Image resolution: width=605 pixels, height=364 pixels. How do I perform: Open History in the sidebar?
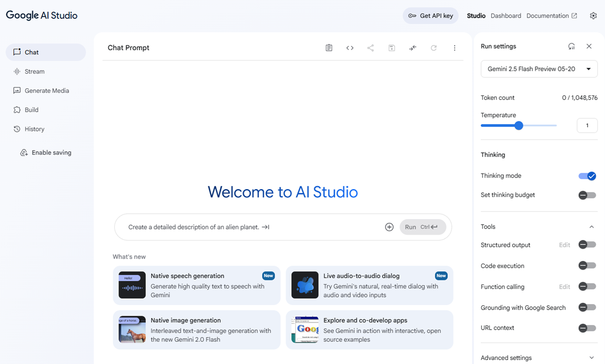[46, 129]
